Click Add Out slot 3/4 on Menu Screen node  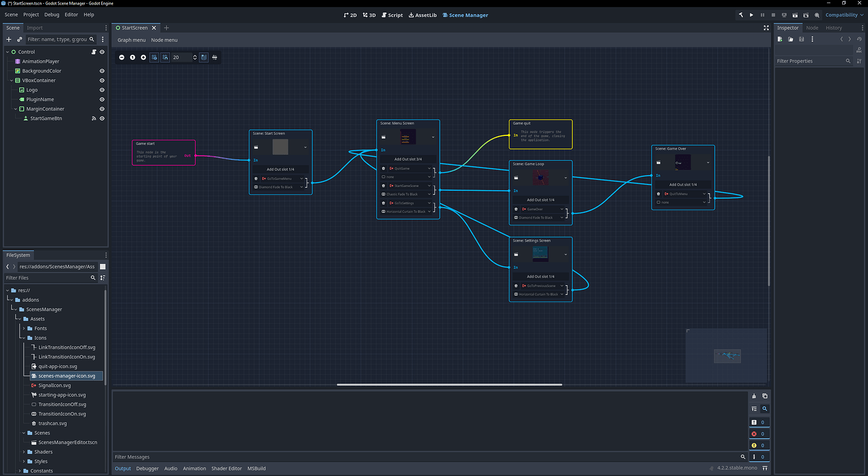click(408, 159)
